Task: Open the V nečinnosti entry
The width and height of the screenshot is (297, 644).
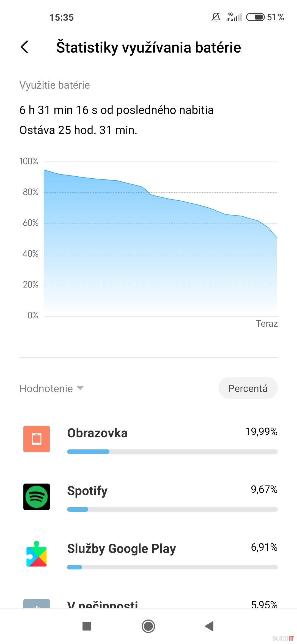Action: point(103,604)
